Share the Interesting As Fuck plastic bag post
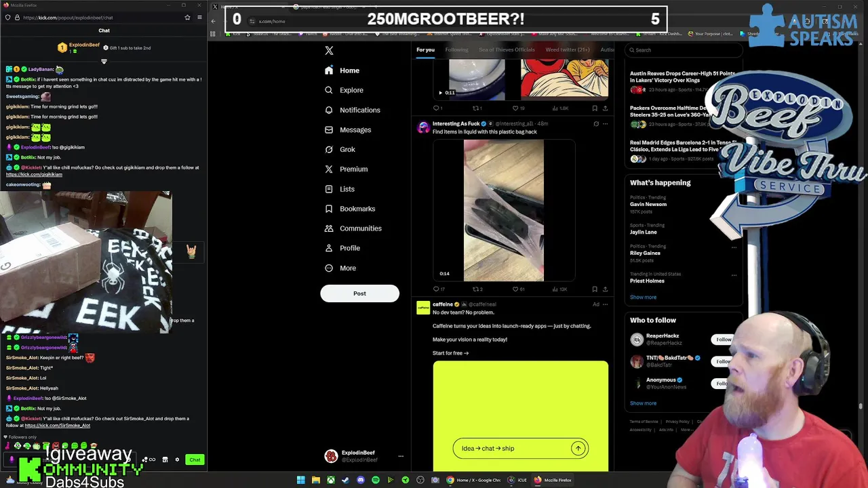This screenshot has height=488, width=868. click(605, 289)
